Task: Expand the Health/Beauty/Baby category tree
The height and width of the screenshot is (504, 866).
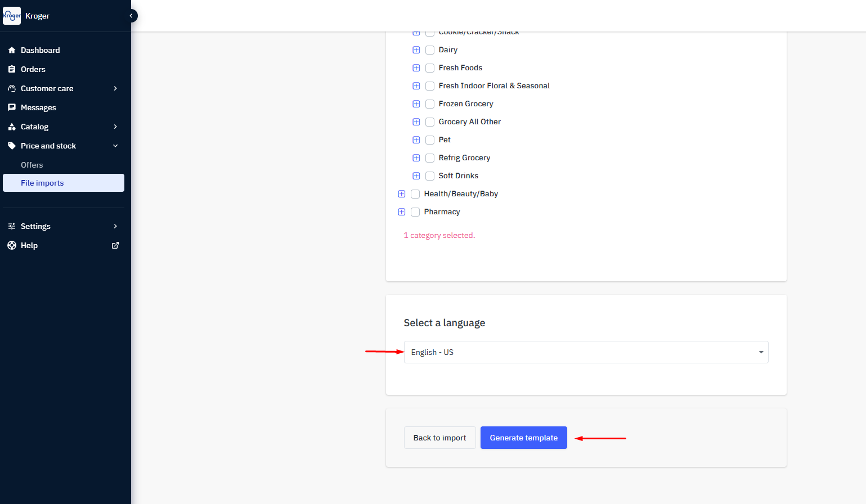Action: [401, 193]
